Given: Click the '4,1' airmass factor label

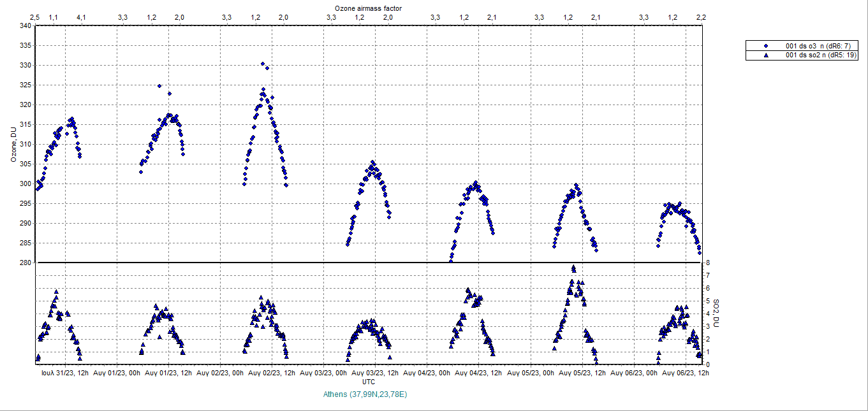Looking at the screenshot, I should click(x=81, y=17).
